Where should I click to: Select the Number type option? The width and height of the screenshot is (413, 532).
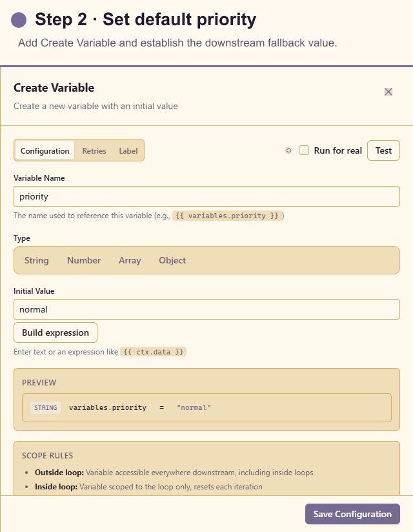(x=84, y=260)
